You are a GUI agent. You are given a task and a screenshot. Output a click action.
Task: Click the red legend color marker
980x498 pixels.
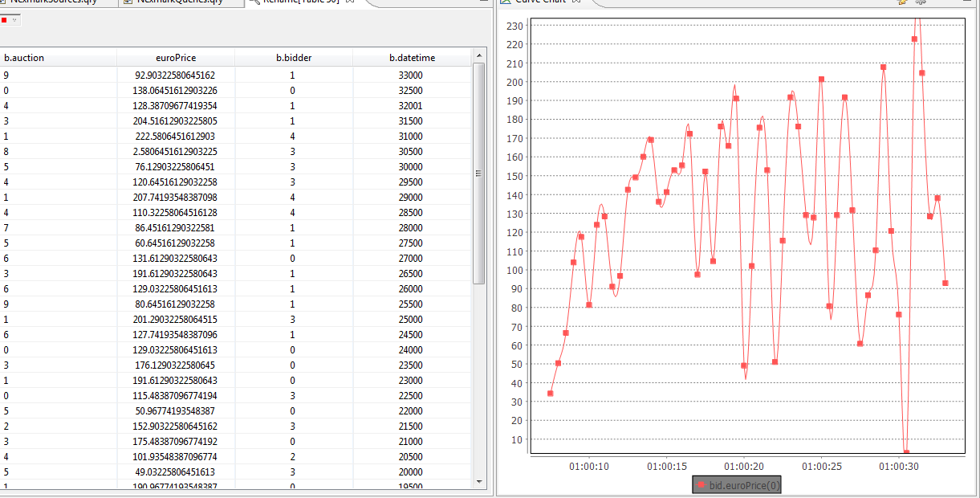pyautogui.click(x=701, y=485)
